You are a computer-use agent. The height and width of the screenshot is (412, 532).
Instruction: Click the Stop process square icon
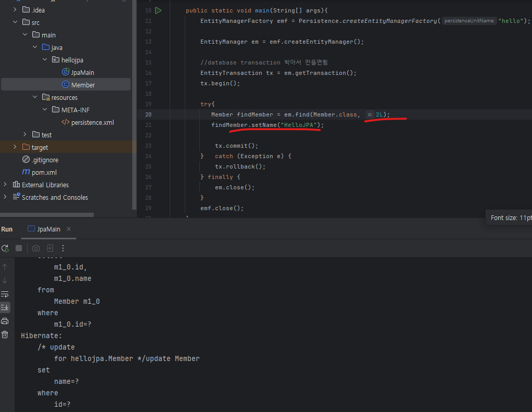[x=19, y=249]
